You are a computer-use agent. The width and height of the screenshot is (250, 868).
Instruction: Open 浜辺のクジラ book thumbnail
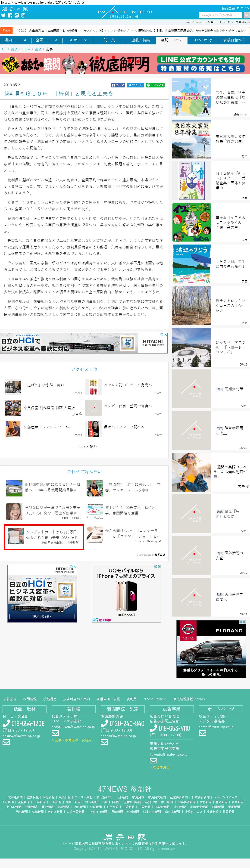(192, 264)
